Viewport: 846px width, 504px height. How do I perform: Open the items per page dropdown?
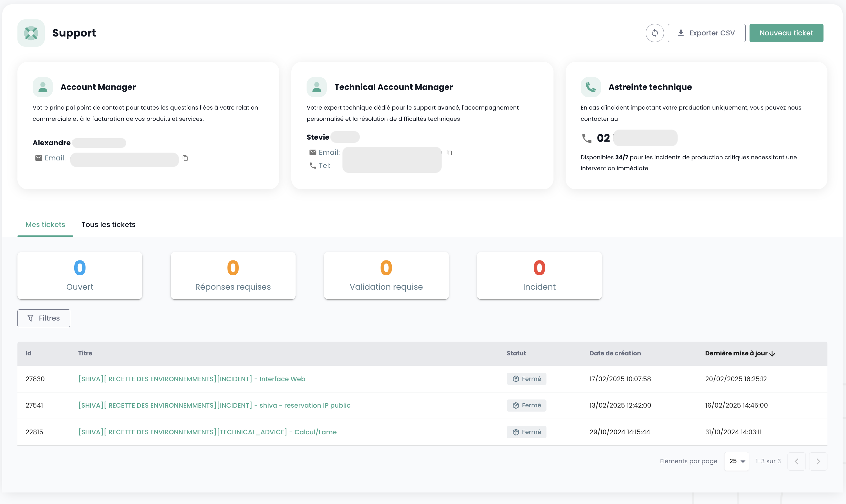[x=737, y=461]
